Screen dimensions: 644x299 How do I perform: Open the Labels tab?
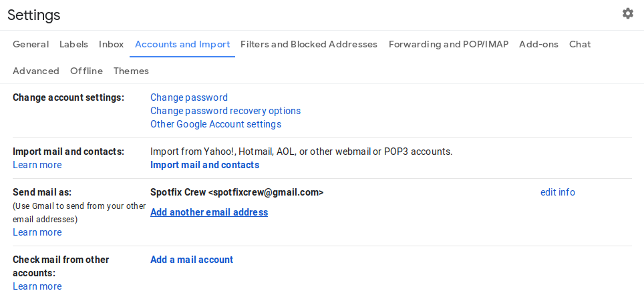74,44
